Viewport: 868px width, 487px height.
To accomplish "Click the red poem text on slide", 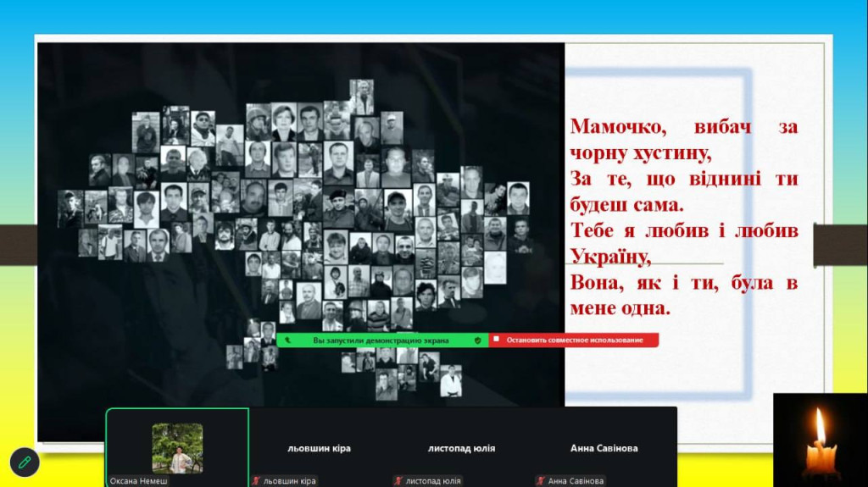I will (683, 218).
